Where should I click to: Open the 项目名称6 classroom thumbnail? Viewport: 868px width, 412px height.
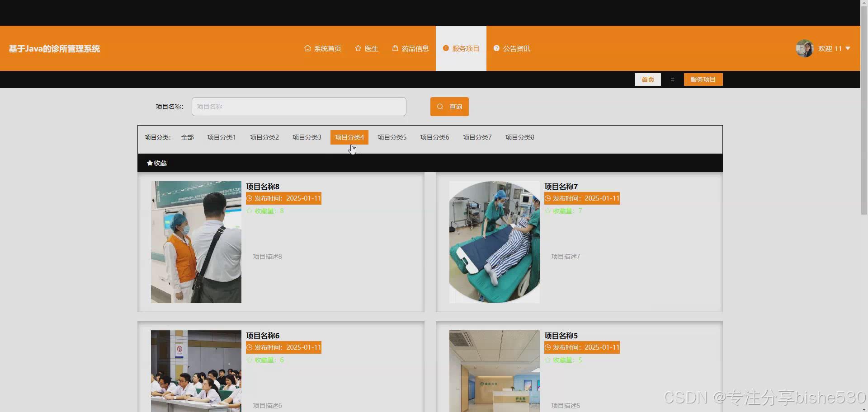(x=196, y=371)
